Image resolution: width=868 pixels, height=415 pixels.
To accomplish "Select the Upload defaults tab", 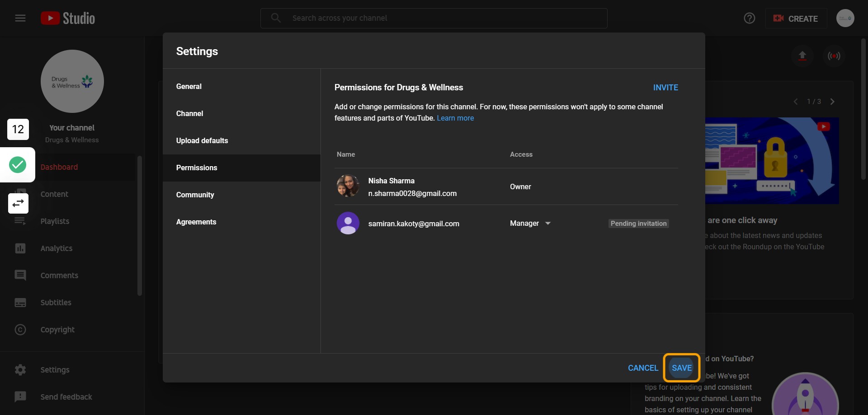I will [x=241, y=141].
